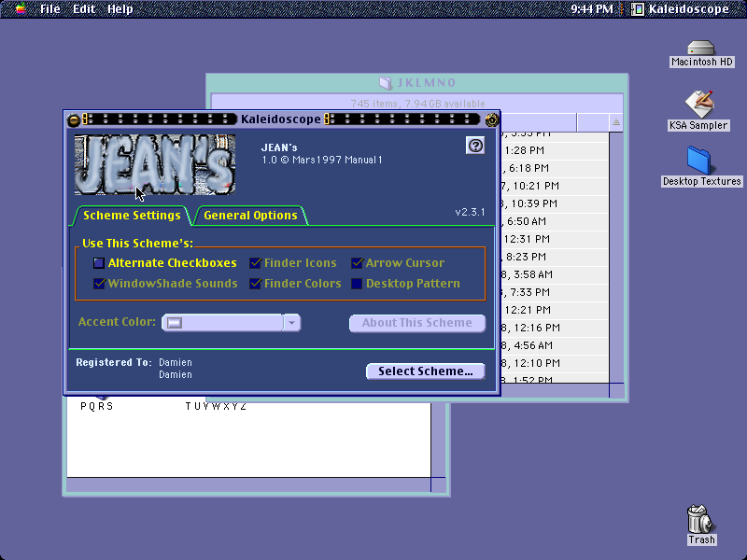The height and width of the screenshot is (560, 747).
Task: Open the Apple menu
Action: pos(21,8)
